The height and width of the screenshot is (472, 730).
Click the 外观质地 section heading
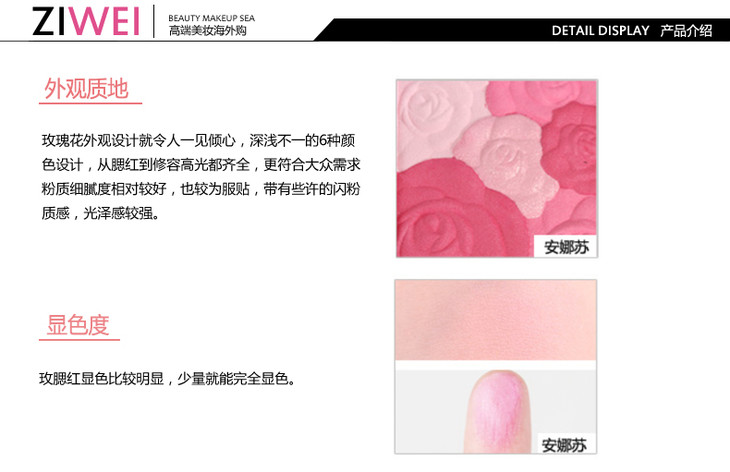[x=86, y=88]
